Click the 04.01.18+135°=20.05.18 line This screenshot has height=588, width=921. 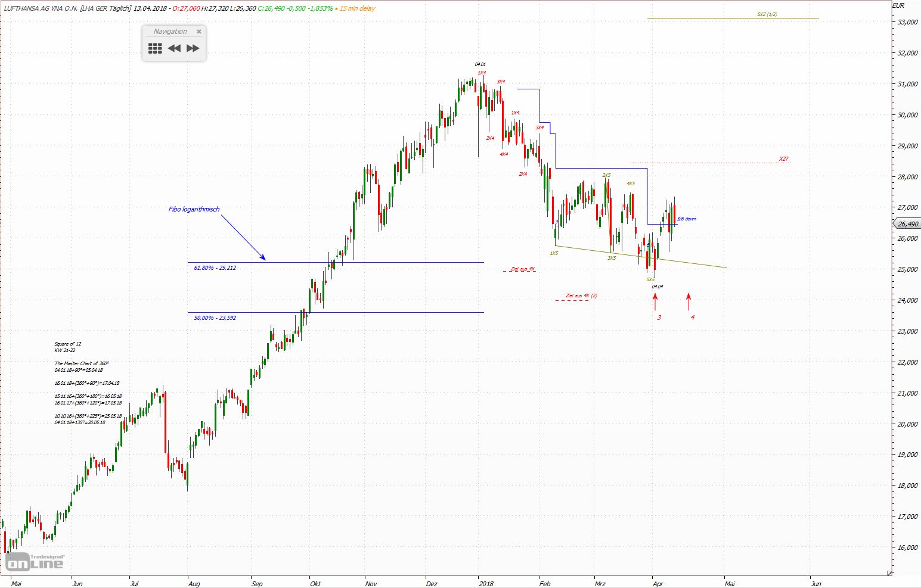click(x=79, y=422)
